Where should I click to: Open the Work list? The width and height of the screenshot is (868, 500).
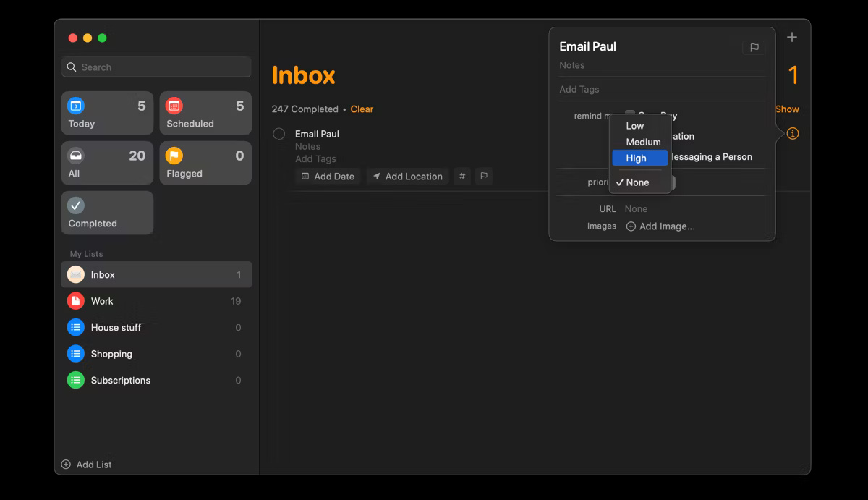[102, 301]
